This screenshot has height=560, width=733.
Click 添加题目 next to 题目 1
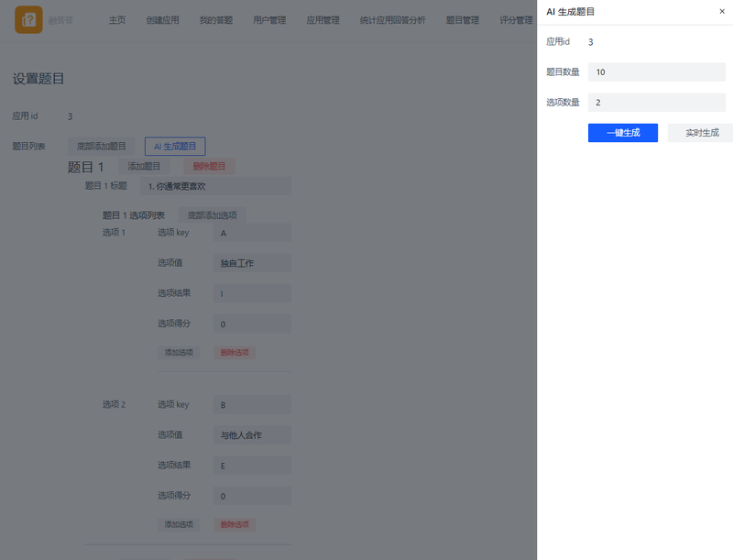point(144,167)
